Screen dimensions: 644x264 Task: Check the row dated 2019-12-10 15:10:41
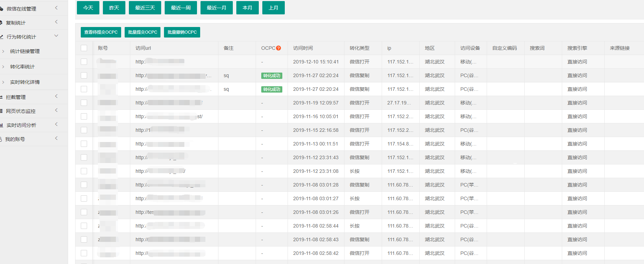click(84, 62)
